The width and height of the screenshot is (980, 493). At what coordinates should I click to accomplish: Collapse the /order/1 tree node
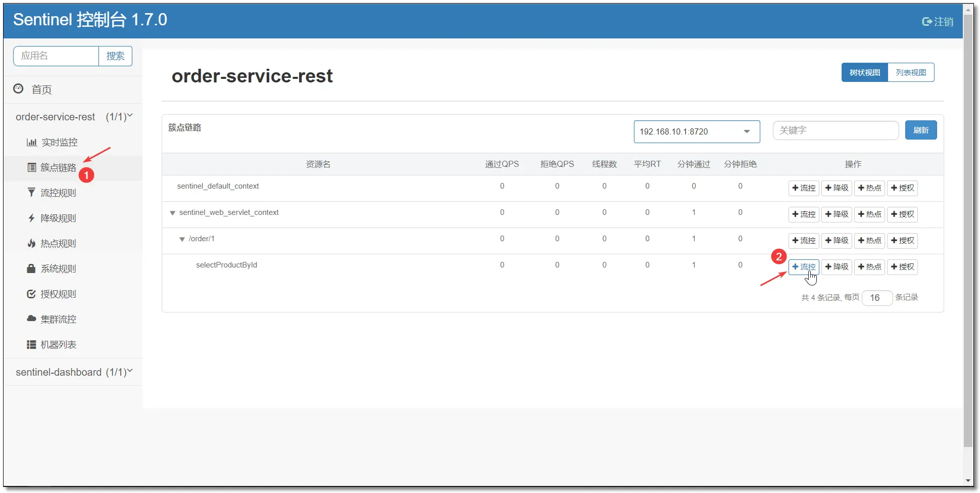[x=182, y=239]
